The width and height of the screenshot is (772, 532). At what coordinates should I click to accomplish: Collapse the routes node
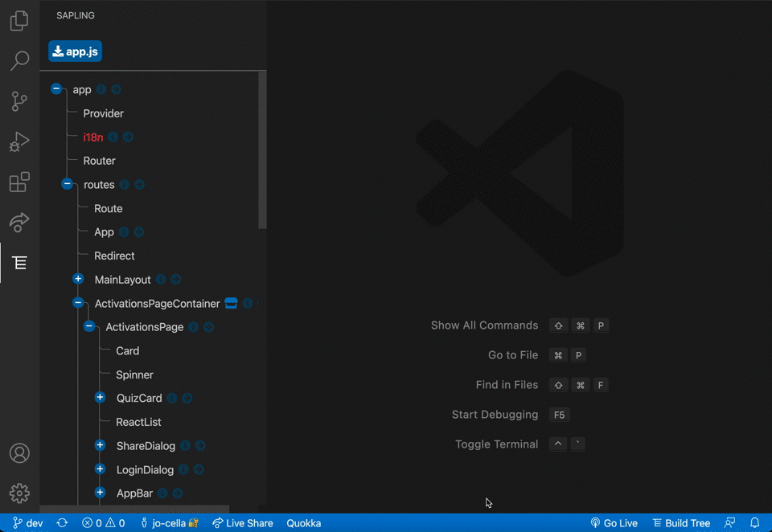tap(67, 184)
